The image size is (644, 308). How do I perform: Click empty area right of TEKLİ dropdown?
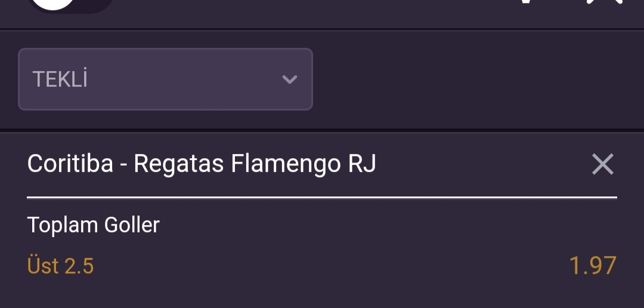(476, 79)
